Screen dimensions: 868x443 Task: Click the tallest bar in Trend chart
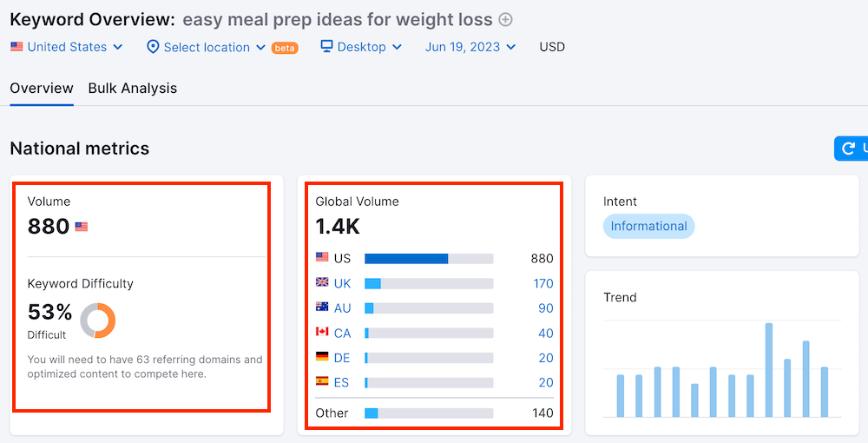[x=769, y=370]
